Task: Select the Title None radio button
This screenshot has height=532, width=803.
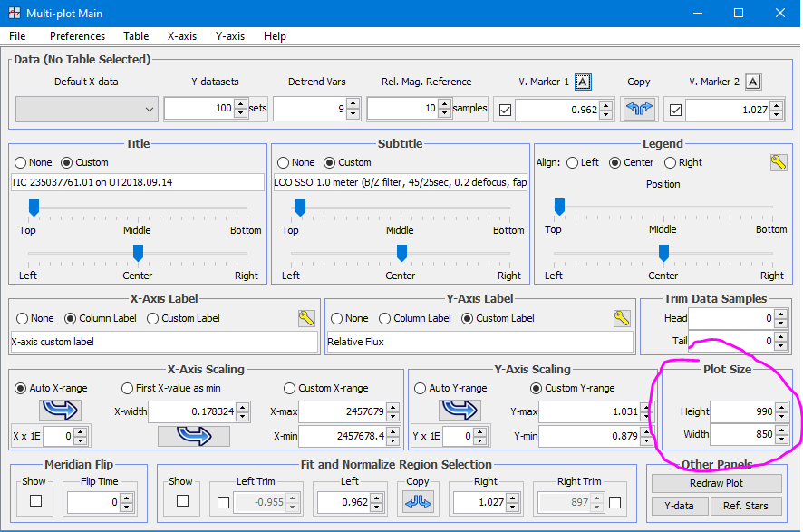Action: [x=21, y=162]
